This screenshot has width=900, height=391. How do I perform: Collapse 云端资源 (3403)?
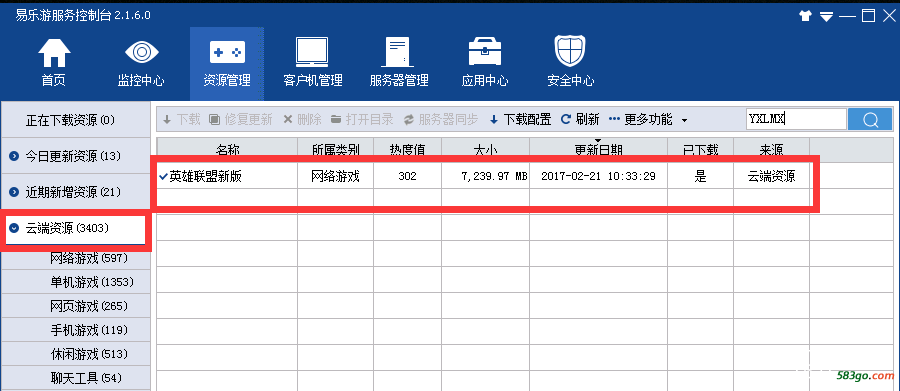tap(76, 229)
